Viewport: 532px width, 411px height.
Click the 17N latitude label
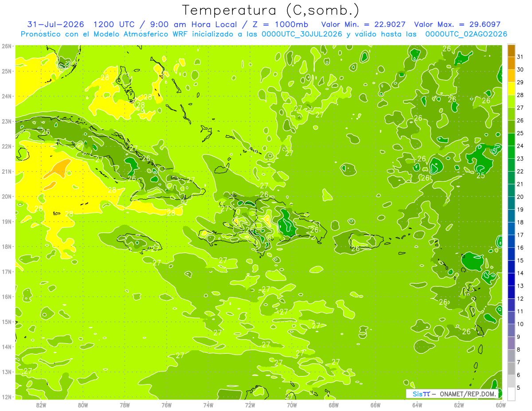7,271
